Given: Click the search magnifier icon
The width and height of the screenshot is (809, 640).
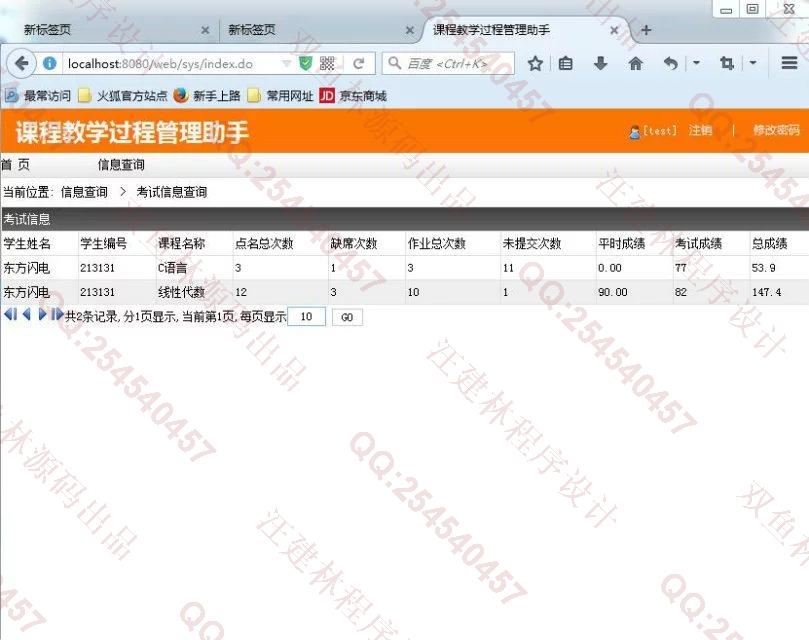Looking at the screenshot, I should click(x=394, y=63).
